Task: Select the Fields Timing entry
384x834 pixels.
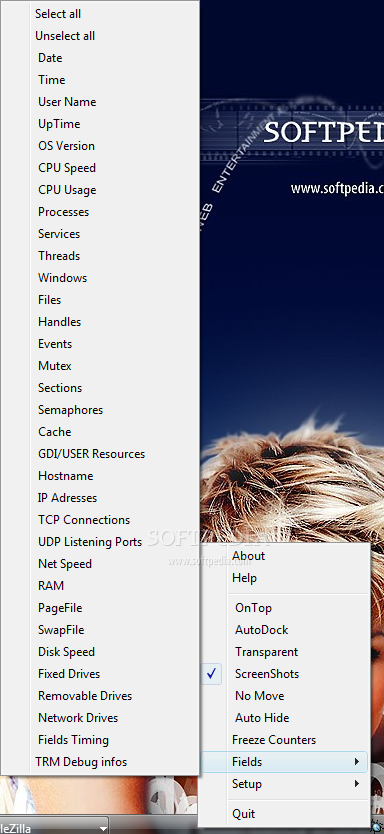Action: click(100, 739)
